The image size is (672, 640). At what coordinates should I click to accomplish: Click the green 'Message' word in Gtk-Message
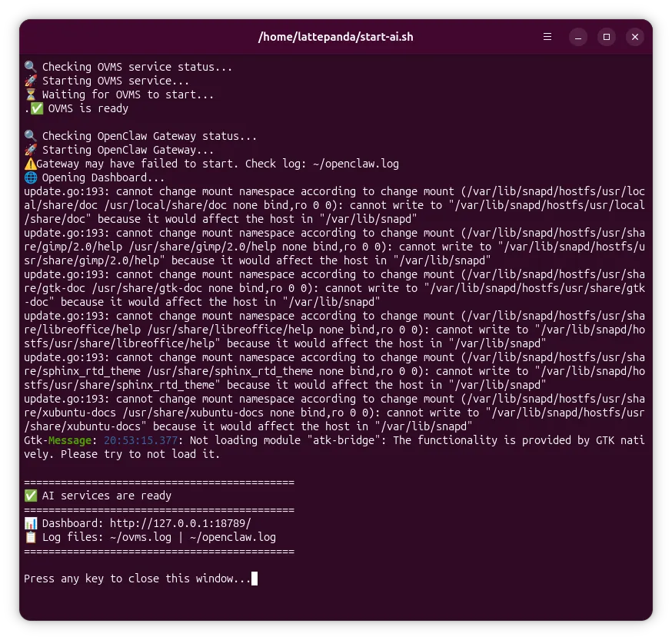[x=70, y=440]
